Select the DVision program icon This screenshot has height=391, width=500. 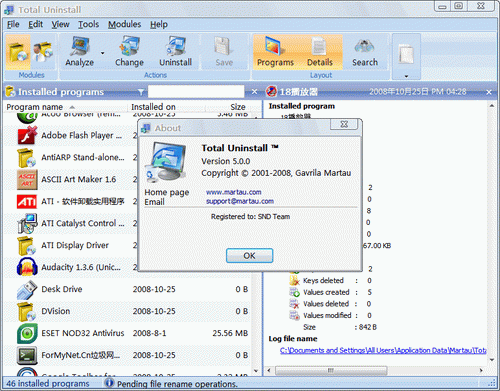coord(27,311)
